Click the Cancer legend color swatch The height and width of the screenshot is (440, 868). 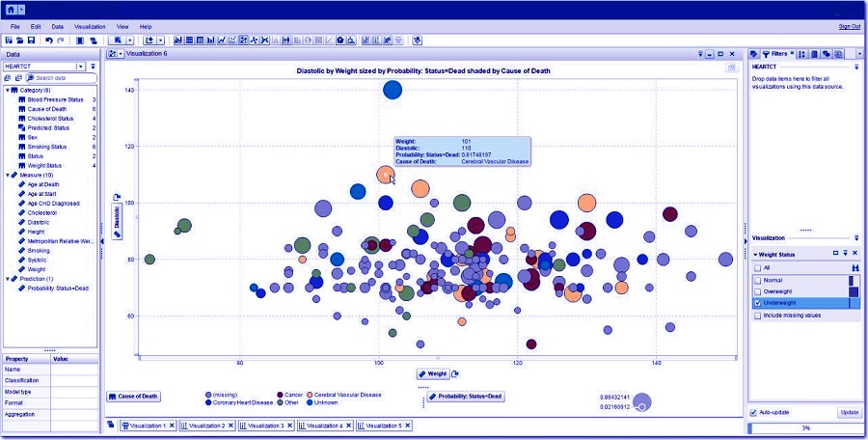coord(280,395)
